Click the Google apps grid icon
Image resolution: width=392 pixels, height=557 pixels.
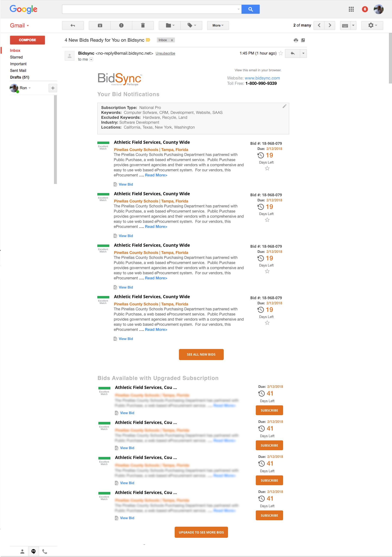[x=351, y=9]
